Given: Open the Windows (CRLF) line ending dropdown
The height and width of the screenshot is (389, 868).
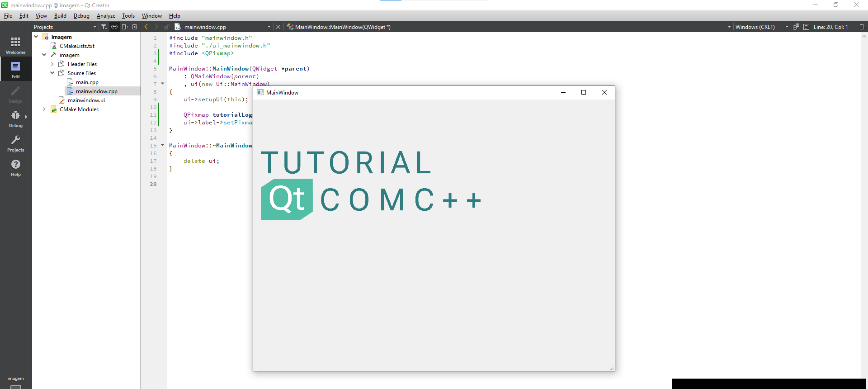Looking at the screenshot, I should coord(761,27).
